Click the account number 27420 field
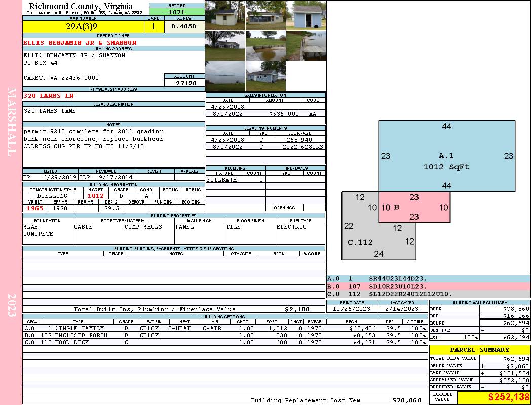The image size is (532, 405). point(184,83)
